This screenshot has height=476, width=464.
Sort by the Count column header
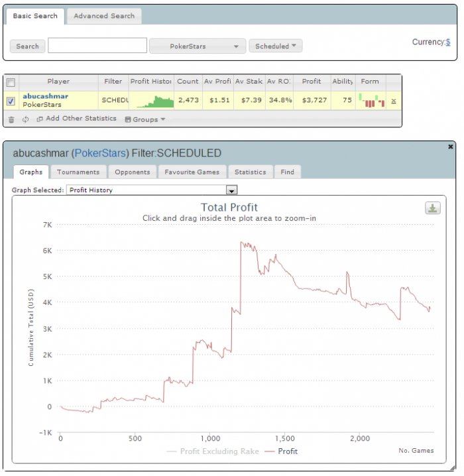click(188, 82)
